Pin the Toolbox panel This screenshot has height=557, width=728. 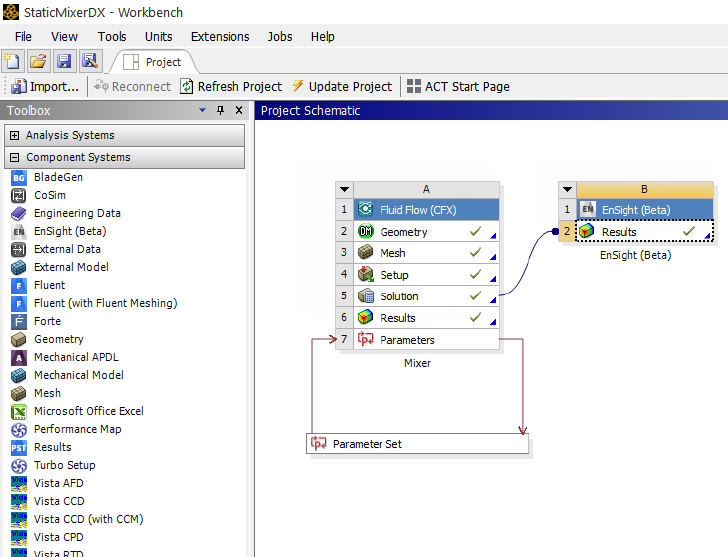click(221, 110)
